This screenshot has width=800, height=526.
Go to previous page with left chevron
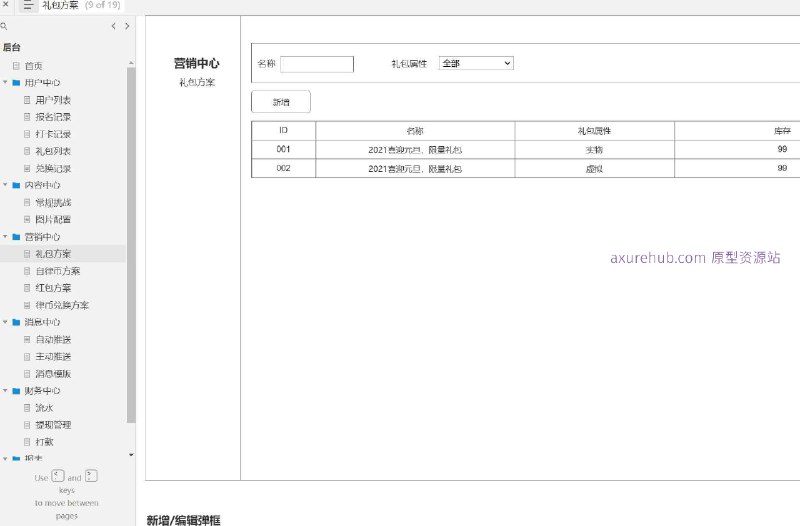[x=113, y=26]
